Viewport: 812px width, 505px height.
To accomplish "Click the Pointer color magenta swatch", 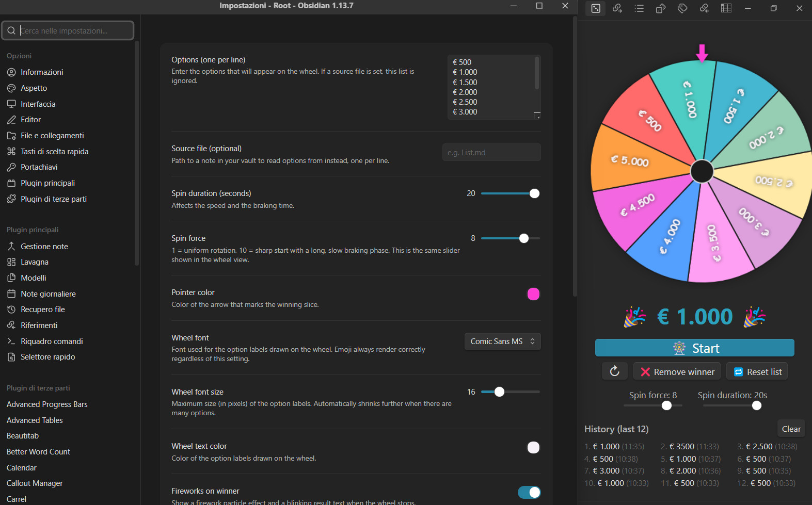I will 533,294.
